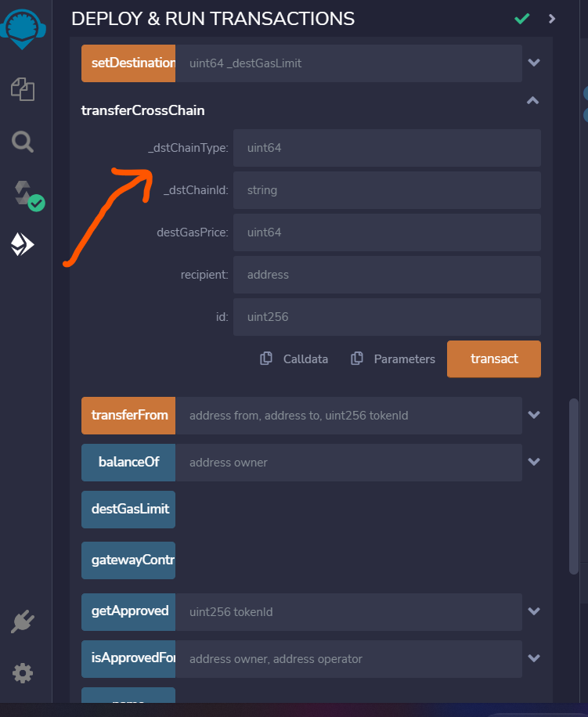Open the Search across files panel
This screenshot has width=588, height=717.
click(23, 142)
